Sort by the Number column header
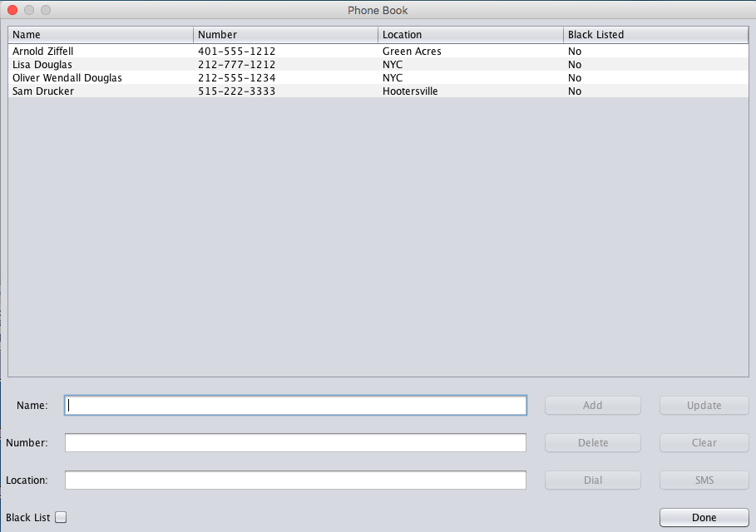This screenshot has height=532, width=756. (x=285, y=35)
